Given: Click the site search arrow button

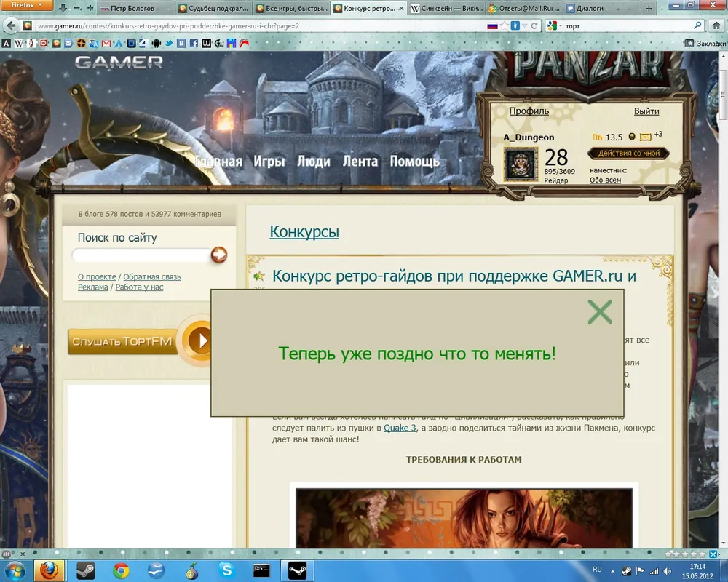Looking at the screenshot, I should 218,255.
